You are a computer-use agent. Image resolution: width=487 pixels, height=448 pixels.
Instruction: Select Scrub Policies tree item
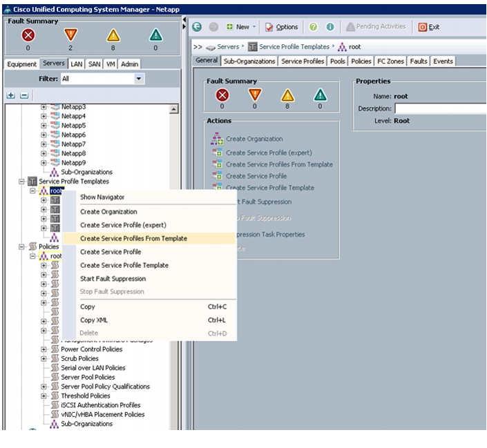coord(79,358)
